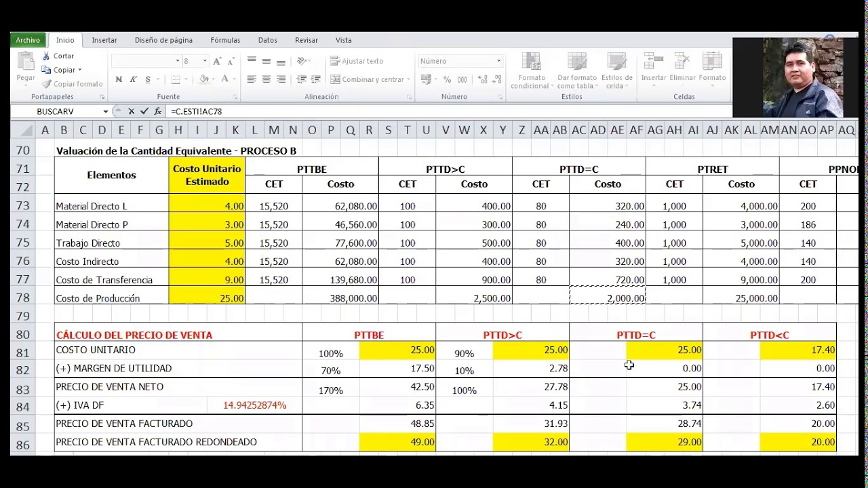Switch to the Fórmulas ribbon tab

pos(224,40)
